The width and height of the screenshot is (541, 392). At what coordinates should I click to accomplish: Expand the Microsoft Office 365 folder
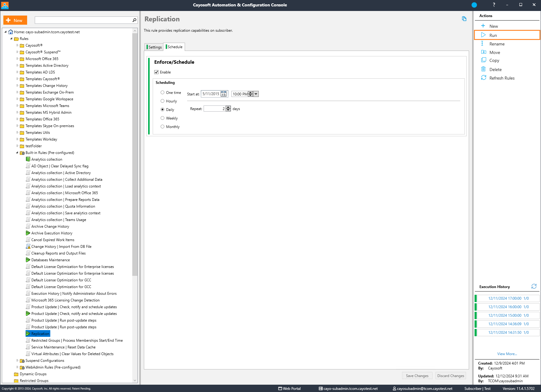(17, 59)
